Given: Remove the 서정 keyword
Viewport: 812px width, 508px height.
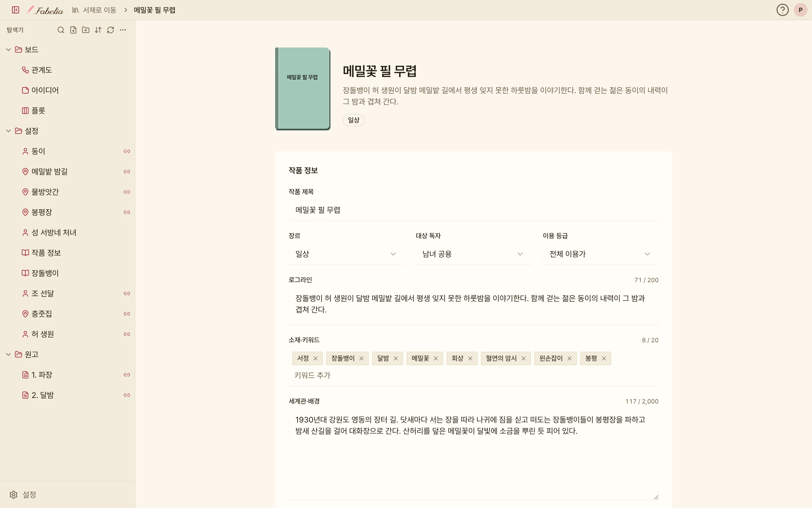Looking at the screenshot, I should (315, 358).
